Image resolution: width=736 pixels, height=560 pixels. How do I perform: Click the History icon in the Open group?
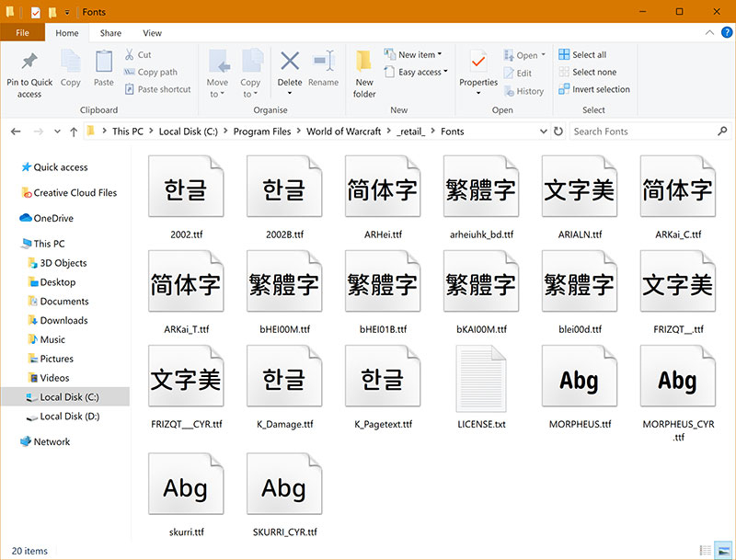[x=525, y=91]
